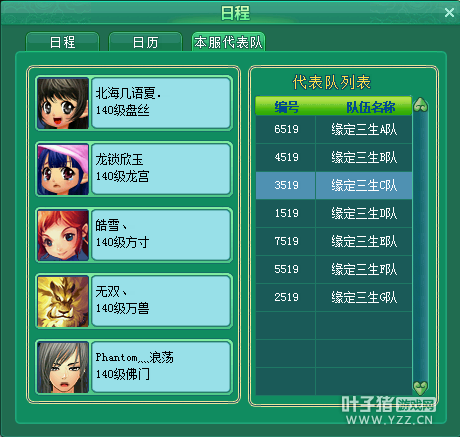460x437 pixels.
Task: Choose team 4519 缘定三生B队
Action: [x=334, y=157]
